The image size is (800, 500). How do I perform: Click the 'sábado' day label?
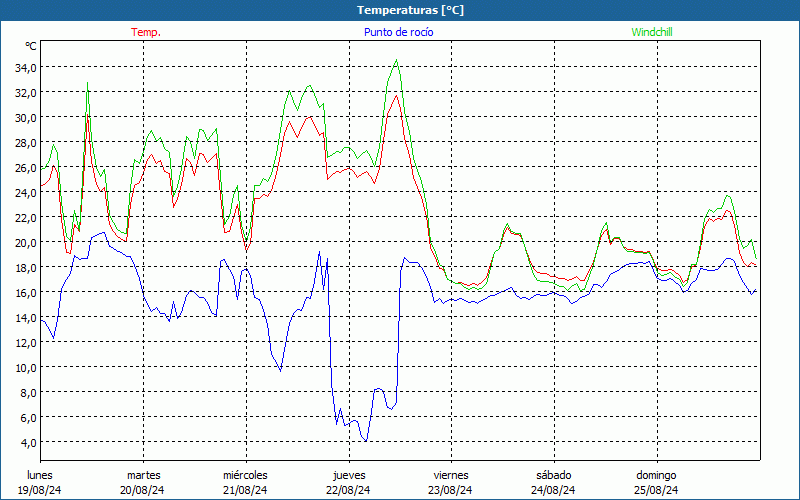(554, 475)
